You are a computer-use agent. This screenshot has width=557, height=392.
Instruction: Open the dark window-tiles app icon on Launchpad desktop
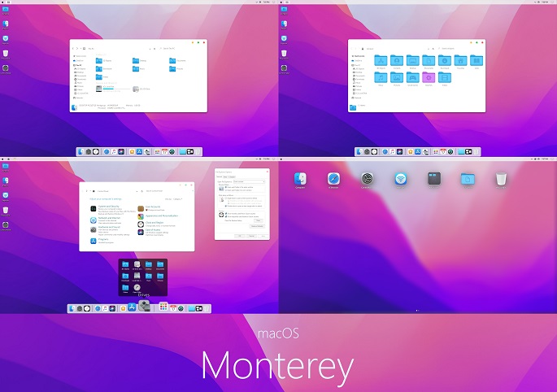click(434, 178)
